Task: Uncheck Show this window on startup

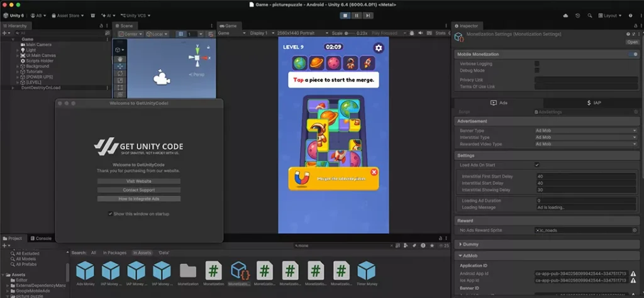Action: (110, 214)
